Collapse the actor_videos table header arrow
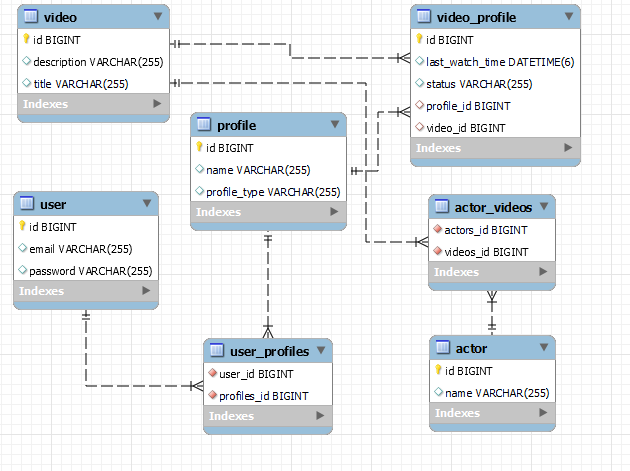Viewport: 630px width, 471px height. (544, 206)
